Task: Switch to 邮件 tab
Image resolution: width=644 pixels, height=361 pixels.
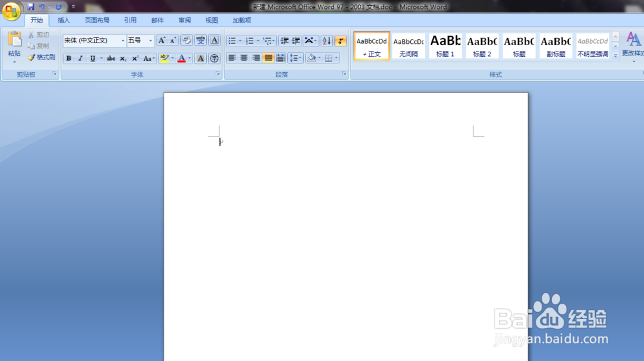Action: [x=157, y=20]
